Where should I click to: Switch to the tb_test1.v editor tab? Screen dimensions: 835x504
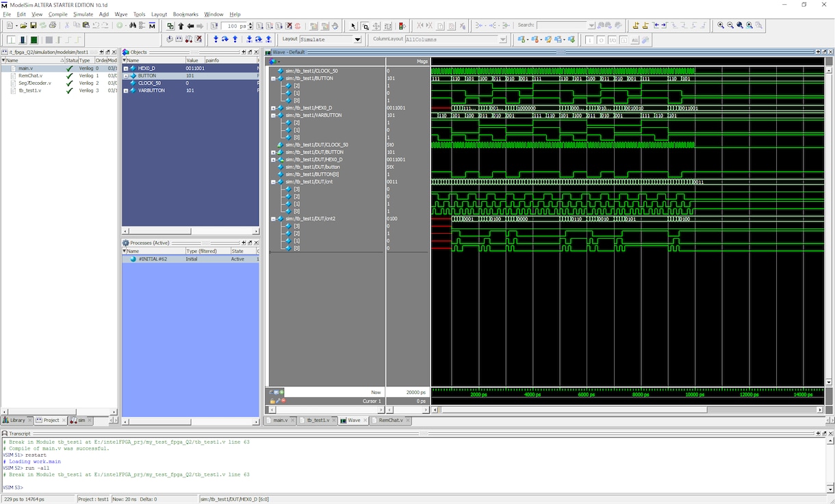tap(318, 420)
